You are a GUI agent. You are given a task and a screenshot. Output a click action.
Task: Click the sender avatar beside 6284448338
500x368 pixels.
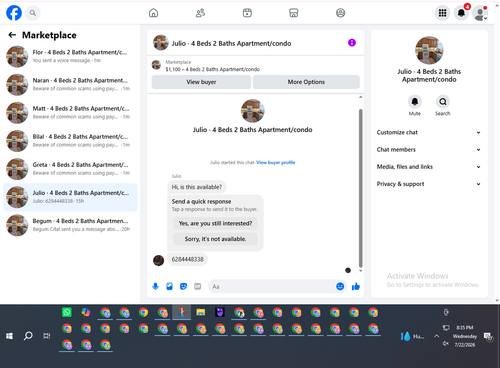pyautogui.click(x=158, y=260)
